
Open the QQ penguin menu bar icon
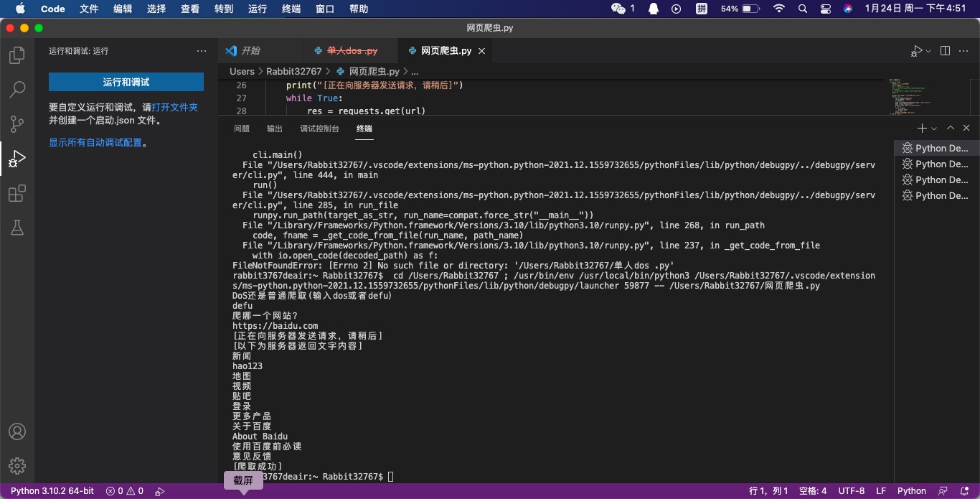tap(654, 9)
